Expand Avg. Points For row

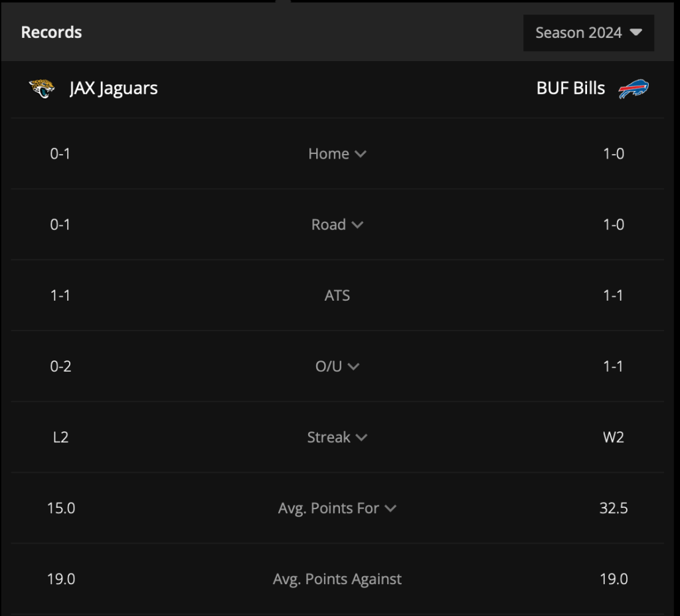(337, 508)
